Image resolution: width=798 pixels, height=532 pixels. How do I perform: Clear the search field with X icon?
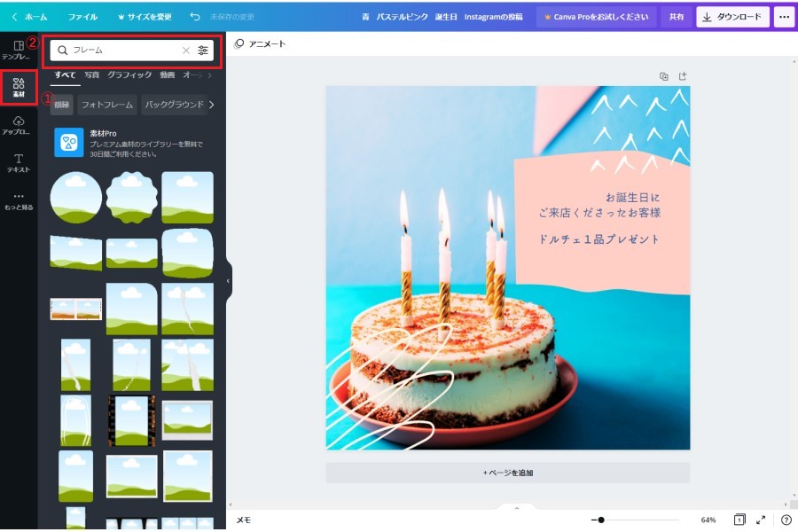[186, 51]
